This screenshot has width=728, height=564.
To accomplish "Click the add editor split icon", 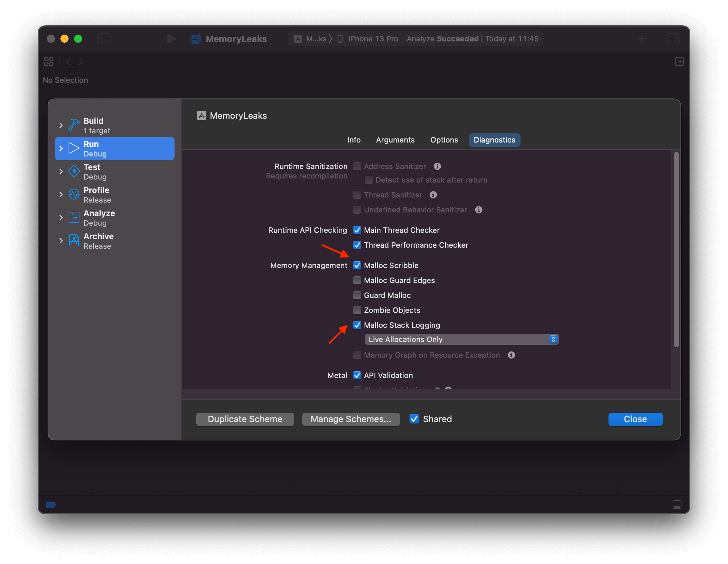I will (x=679, y=61).
